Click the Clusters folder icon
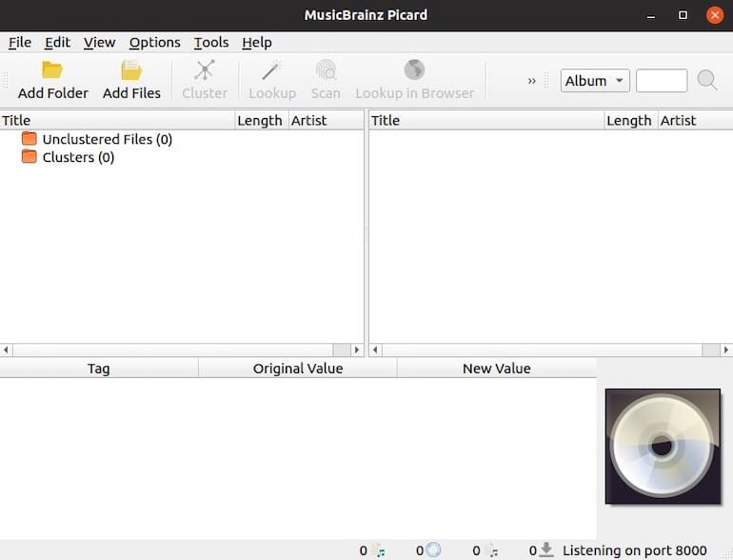 tap(29, 156)
